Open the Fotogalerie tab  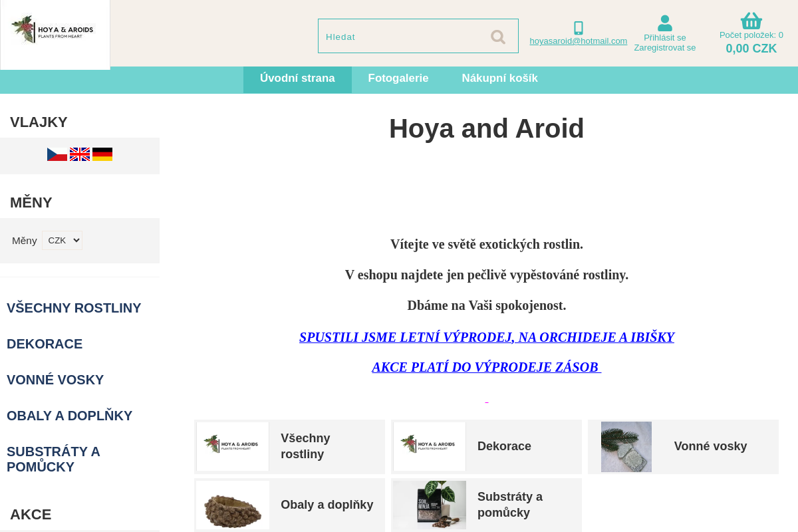pos(398,78)
